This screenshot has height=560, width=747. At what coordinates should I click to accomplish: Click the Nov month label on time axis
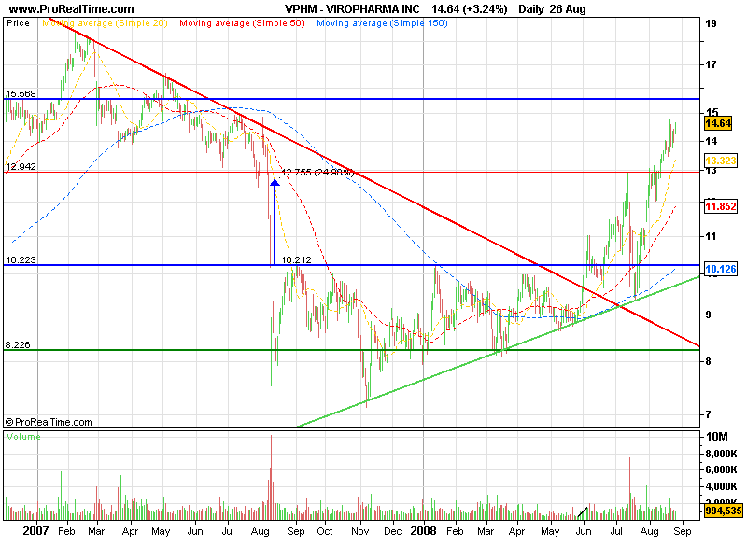tap(360, 531)
